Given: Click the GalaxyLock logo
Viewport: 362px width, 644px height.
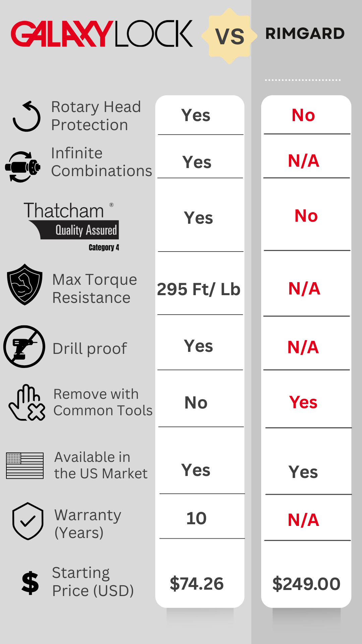Looking at the screenshot, I should (102, 34).
